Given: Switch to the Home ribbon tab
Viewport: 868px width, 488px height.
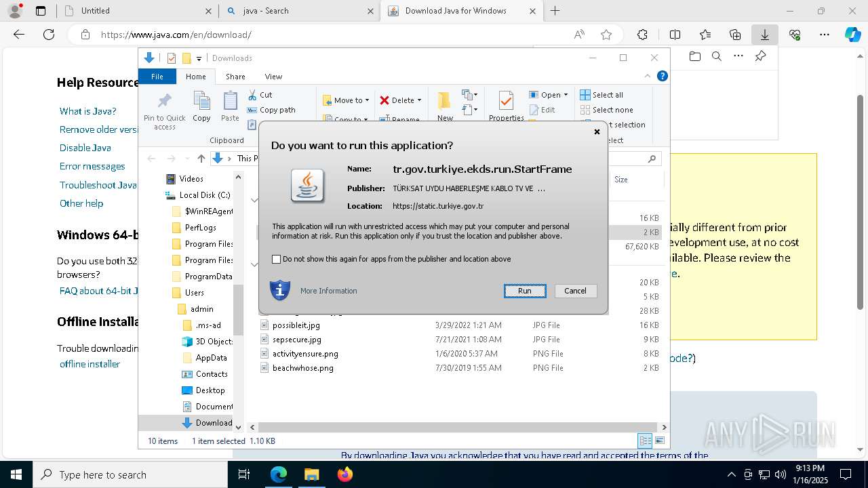Looking at the screenshot, I should tap(196, 77).
